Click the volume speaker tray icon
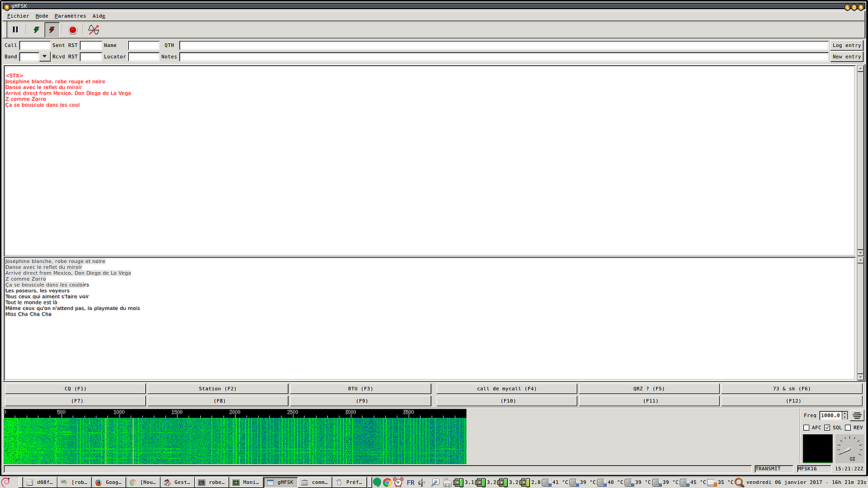 point(422,482)
